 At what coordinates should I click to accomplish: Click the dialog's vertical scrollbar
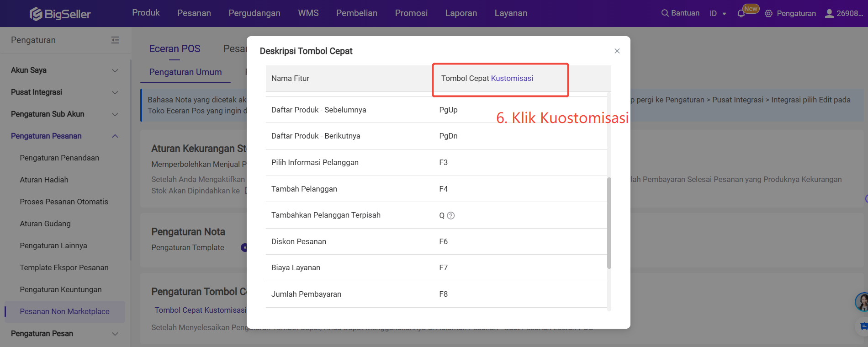click(x=609, y=223)
